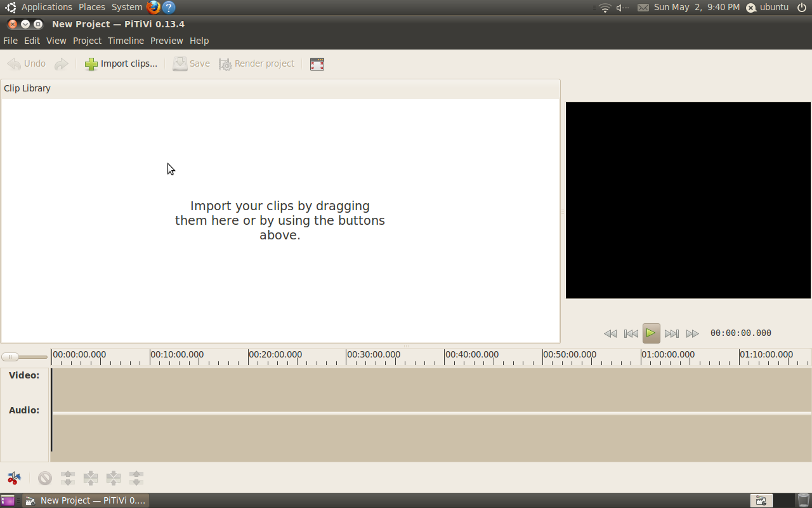The image size is (812, 508).
Task: Click the Show Desktop icon in bottom panel
Action: click(x=8, y=500)
